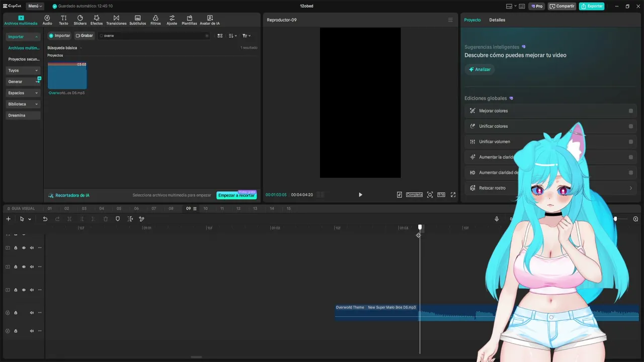Open the Reproductor-09 panel menu icon
Viewport: 644px width, 362px height.
click(x=450, y=20)
